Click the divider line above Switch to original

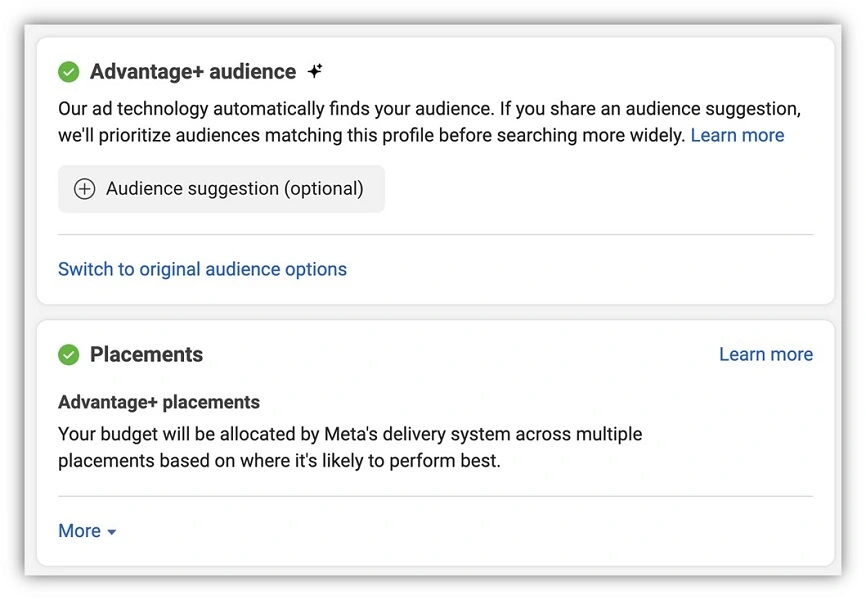(x=435, y=235)
